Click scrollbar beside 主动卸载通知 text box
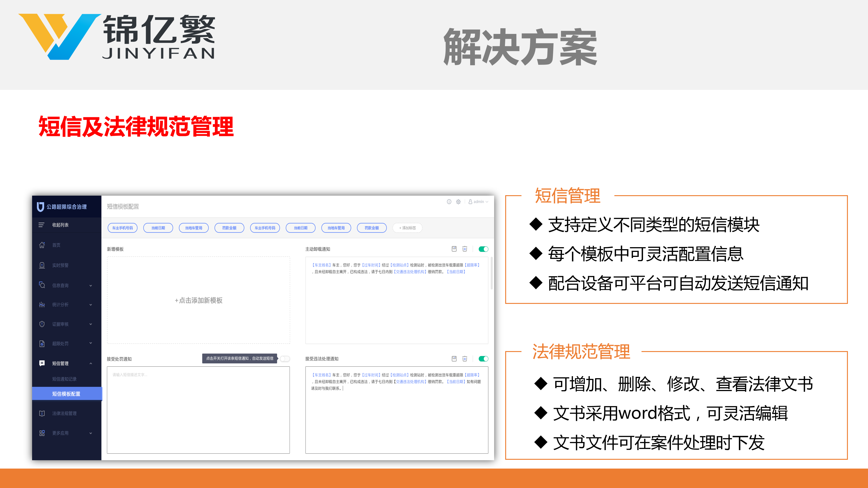 pos(492,273)
